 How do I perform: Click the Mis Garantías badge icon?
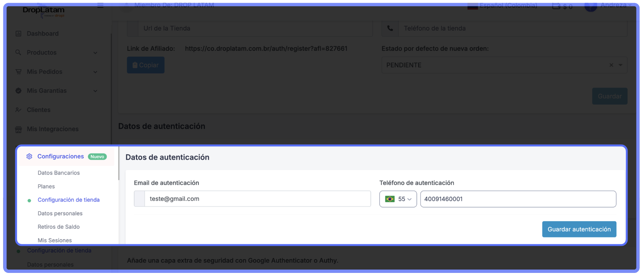(18, 91)
